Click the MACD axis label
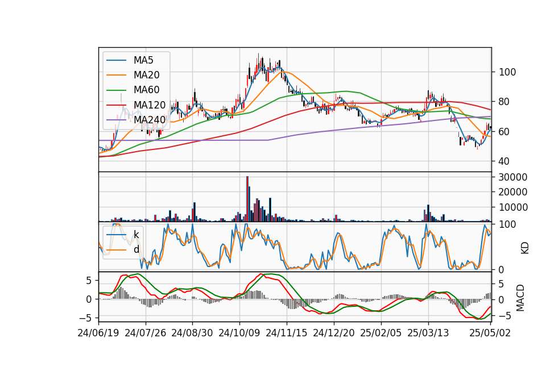The height and width of the screenshot is (392, 546). (520, 298)
